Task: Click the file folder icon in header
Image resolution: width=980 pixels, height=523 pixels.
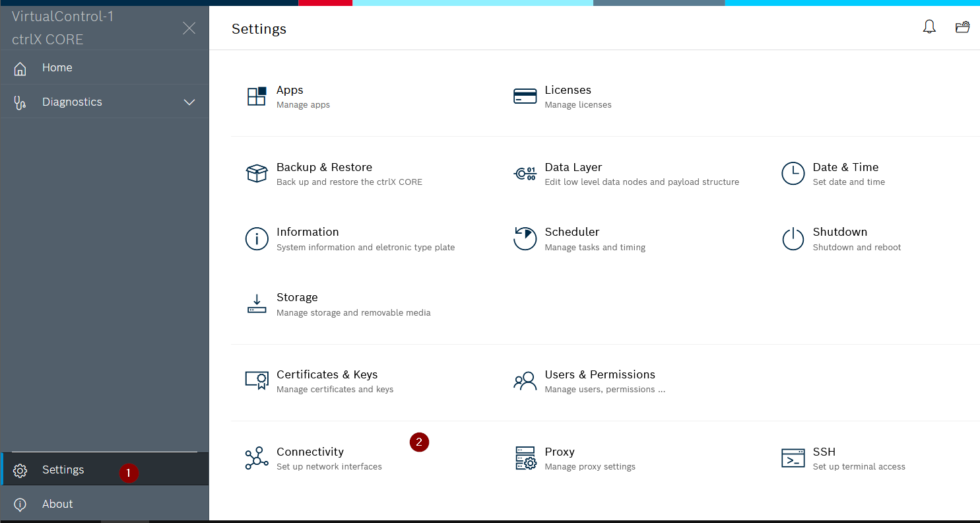Action: pos(963,27)
